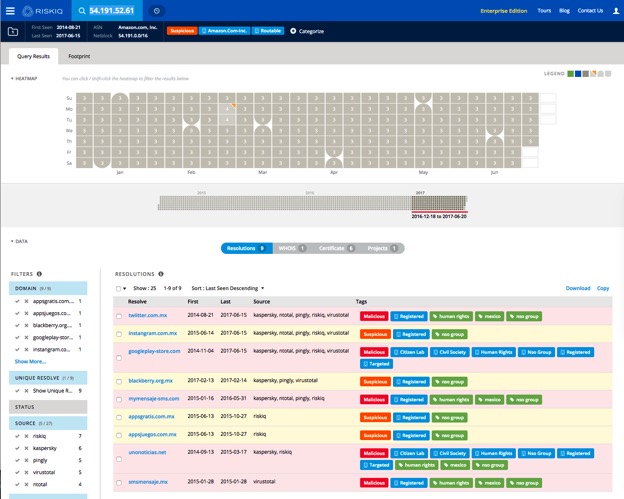
Task: Toggle the select-all rows checkbox
Action: [x=118, y=288]
